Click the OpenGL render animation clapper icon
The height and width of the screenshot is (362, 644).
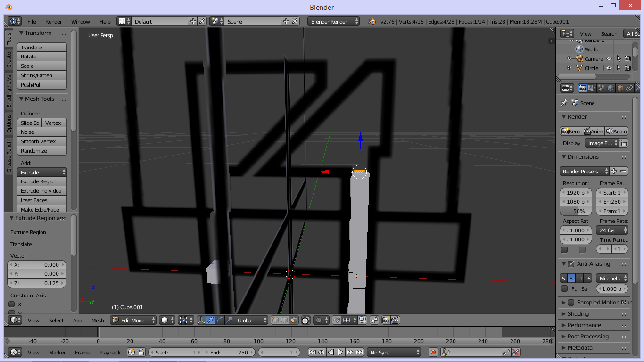coord(395,320)
